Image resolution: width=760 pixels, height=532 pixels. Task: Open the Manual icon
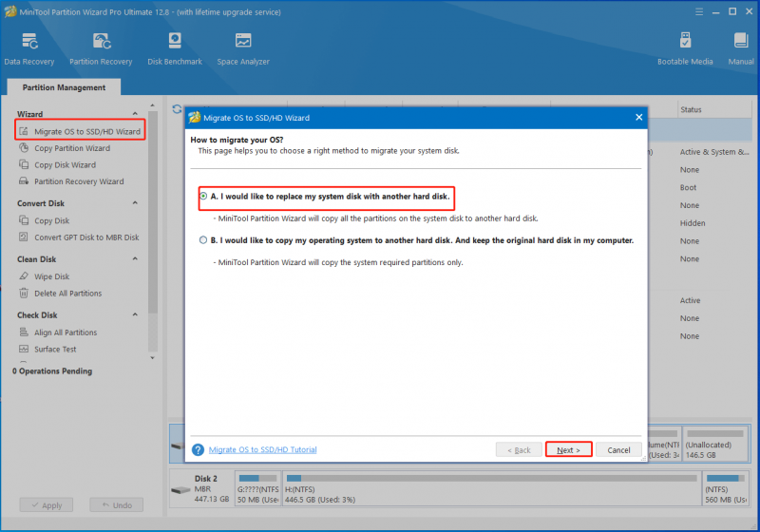pyautogui.click(x=741, y=48)
